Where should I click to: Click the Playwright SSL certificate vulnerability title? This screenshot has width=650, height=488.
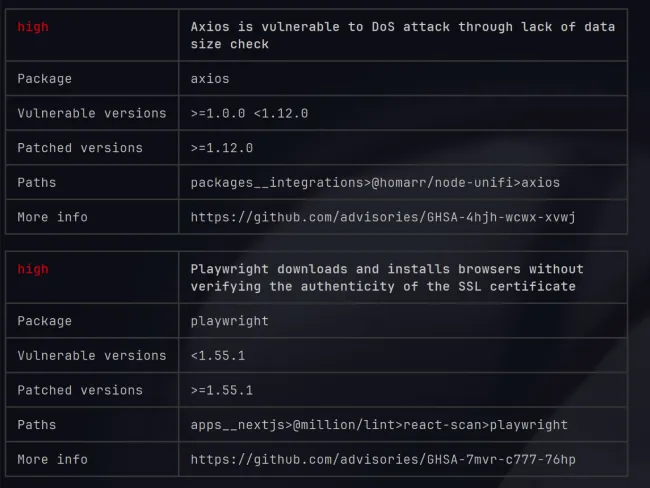(x=387, y=277)
